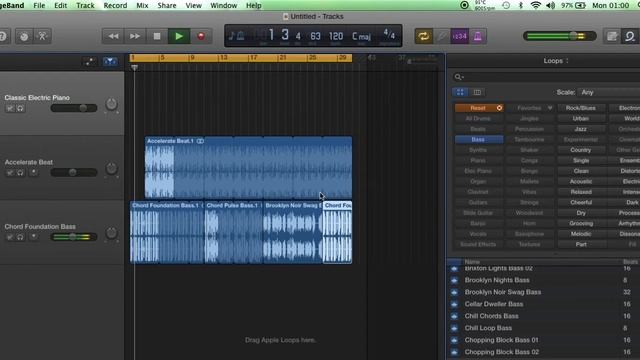The height and width of the screenshot is (360, 640).
Task: Switch loops to column view icon
Action: point(477,92)
